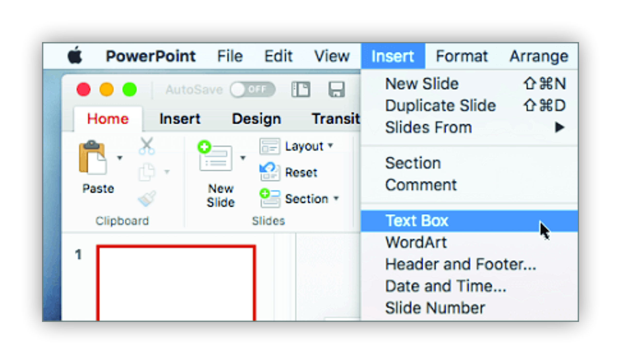Choose Text Box from Insert menu
Viewport: 621px width, 364px height.
417,221
